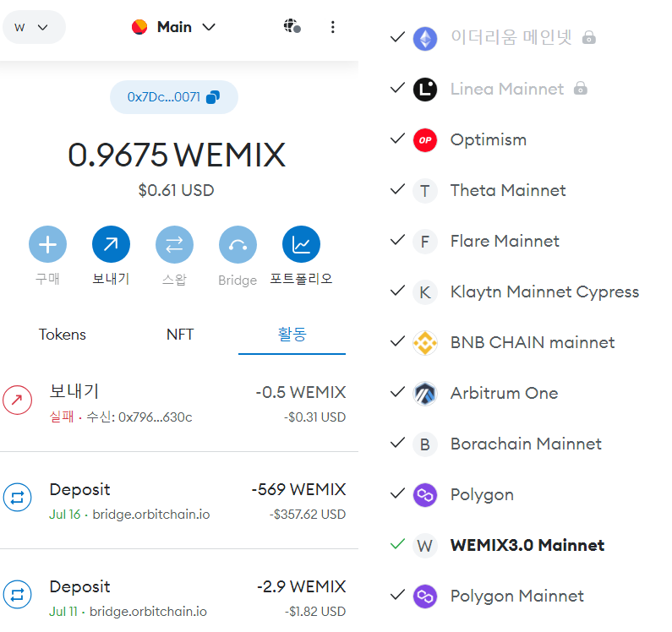
Task: Click the lock icon beside 이더리움 메인넷
Action: (589, 38)
